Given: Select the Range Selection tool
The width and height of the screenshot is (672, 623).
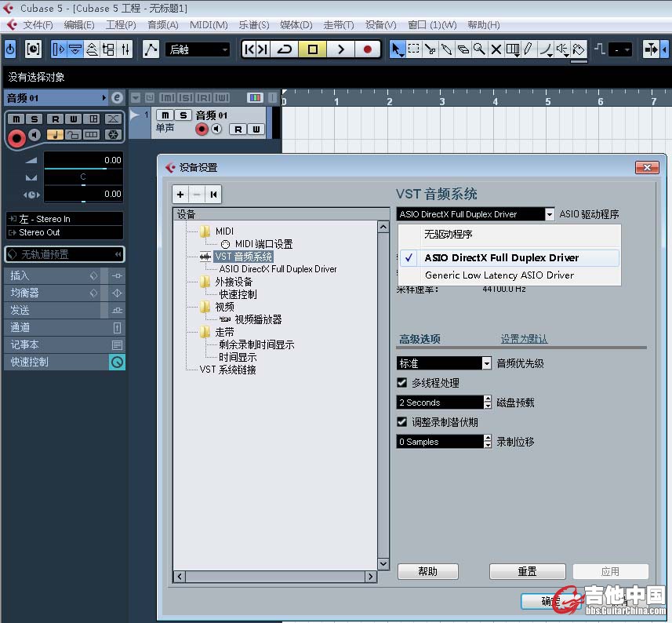Looking at the screenshot, I should coord(413,49).
